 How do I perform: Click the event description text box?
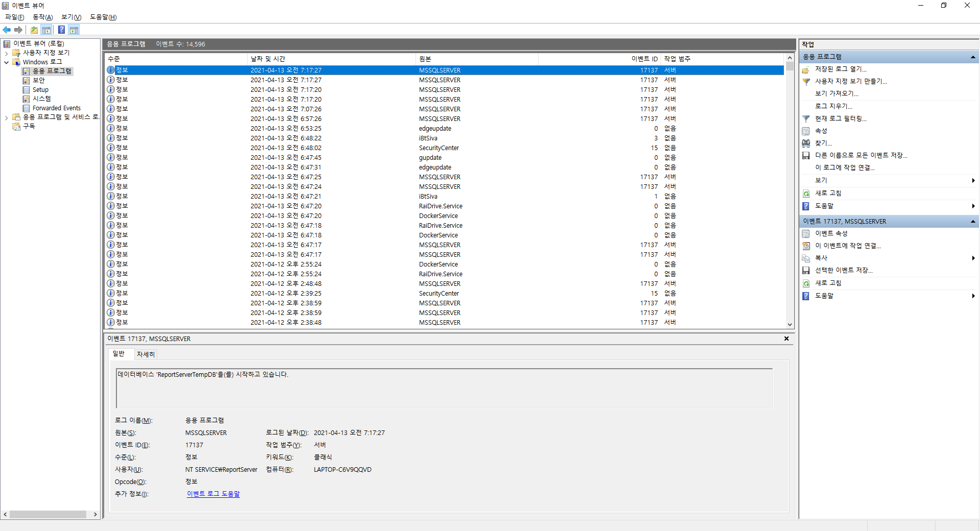pos(444,389)
